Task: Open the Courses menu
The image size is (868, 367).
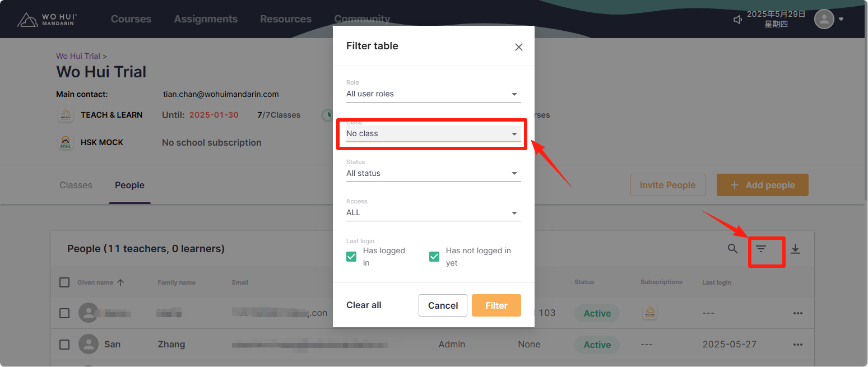Action: tap(131, 19)
